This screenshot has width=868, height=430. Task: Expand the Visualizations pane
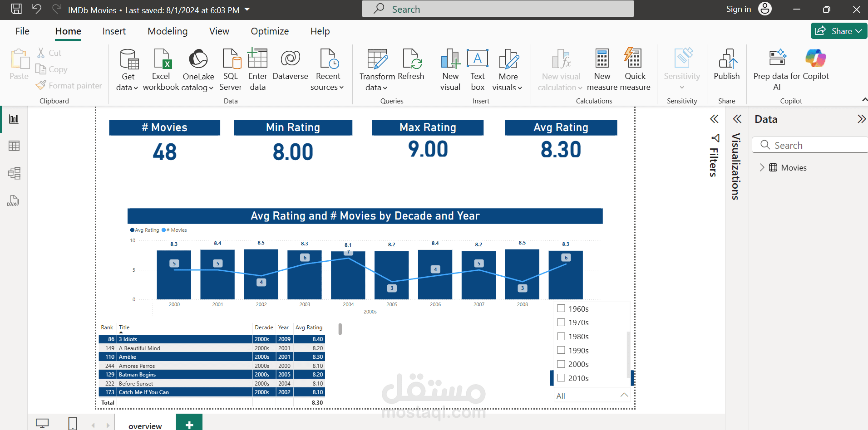click(x=737, y=119)
